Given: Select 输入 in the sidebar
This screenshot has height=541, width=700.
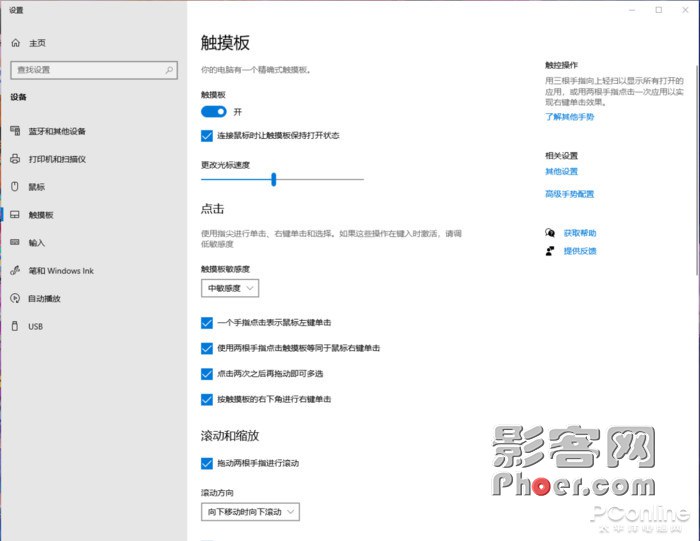Looking at the screenshot, I should (x=37, y=243).
